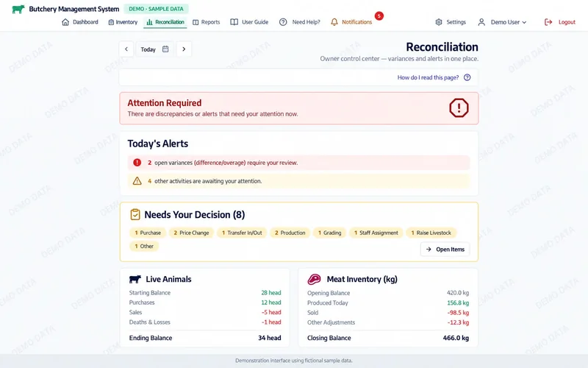Open the calendar icon beside Today

click(165, 49)
